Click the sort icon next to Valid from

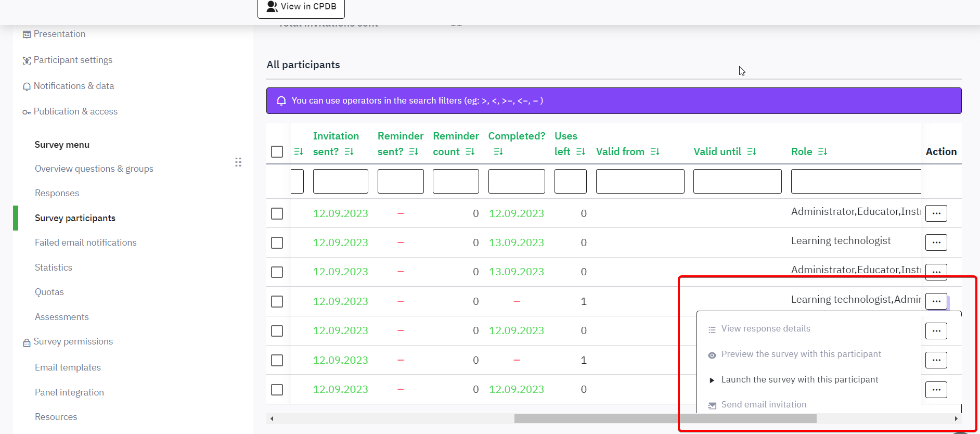655,151
